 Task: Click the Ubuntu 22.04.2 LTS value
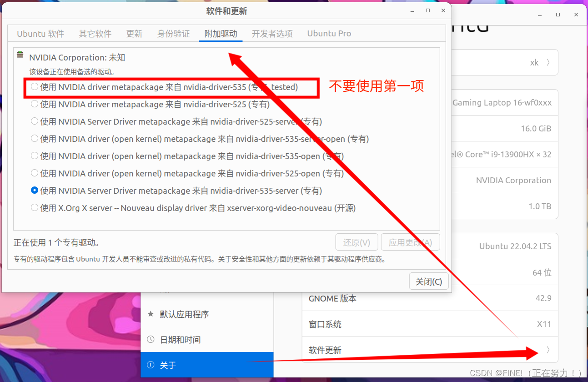tap(515, 246)
